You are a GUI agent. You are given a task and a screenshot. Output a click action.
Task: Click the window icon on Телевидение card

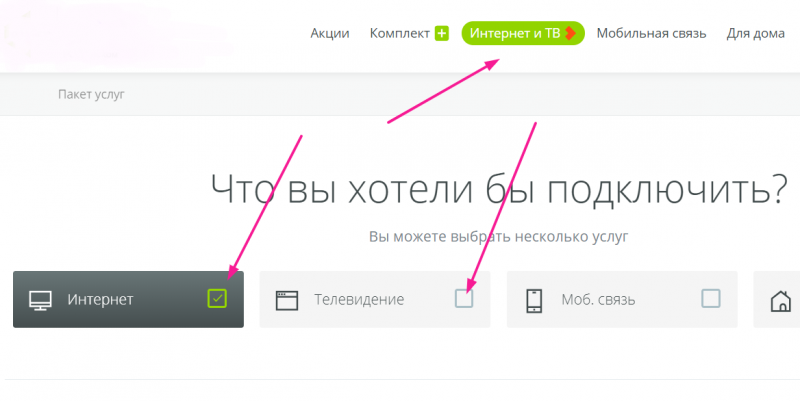(287, 300)
